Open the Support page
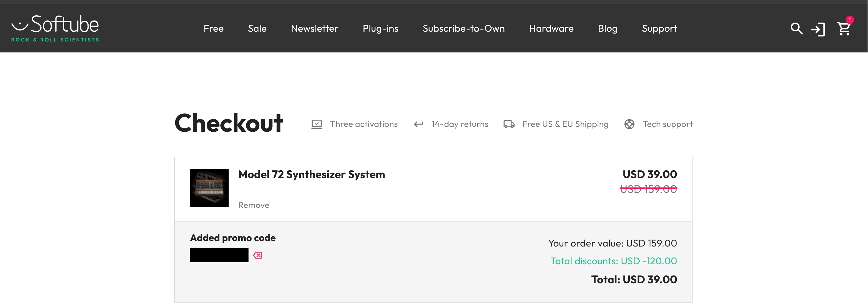Viewport: 868px width, 308px height. coord(659,29)
